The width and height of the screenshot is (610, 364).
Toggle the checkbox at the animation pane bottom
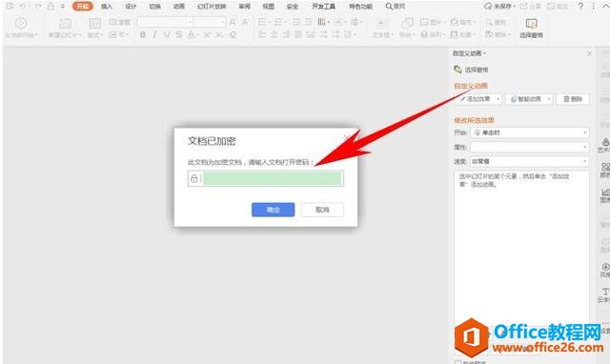[x=457, y=362]
